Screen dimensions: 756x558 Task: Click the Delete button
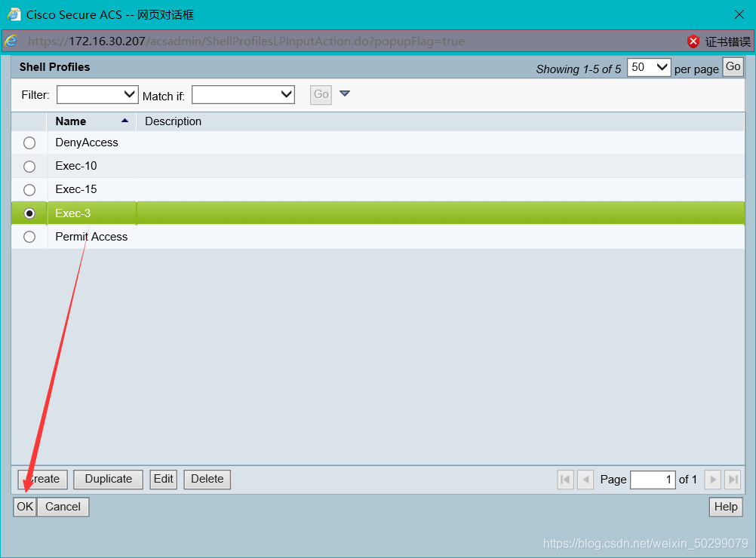207,480
